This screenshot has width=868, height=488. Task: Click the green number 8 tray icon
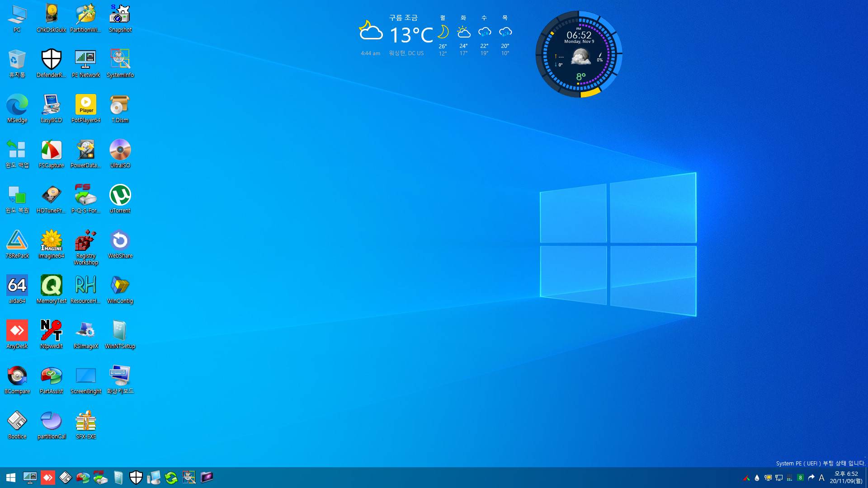(801, 478)
